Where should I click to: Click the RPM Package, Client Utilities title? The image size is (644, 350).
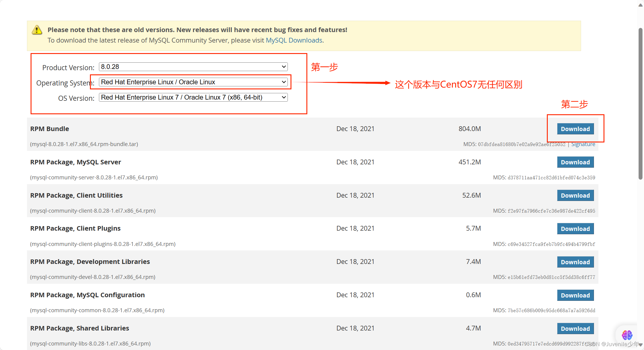76,195
